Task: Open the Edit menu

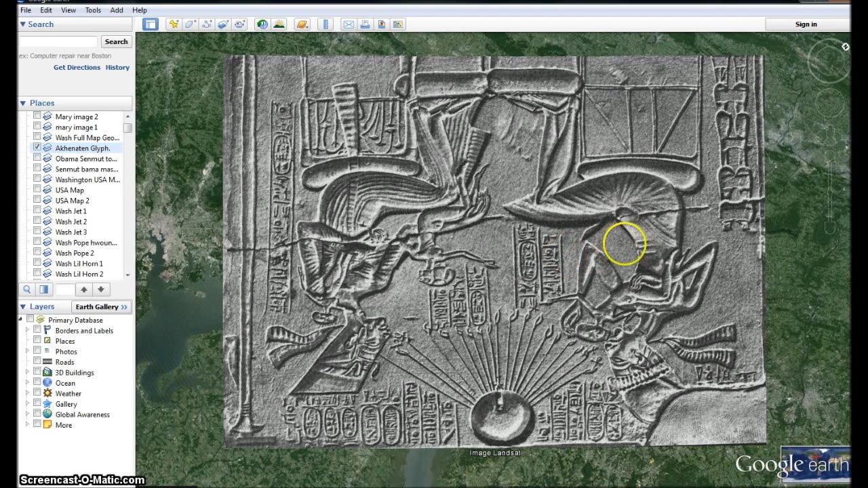Action: (x=46, y=10)
